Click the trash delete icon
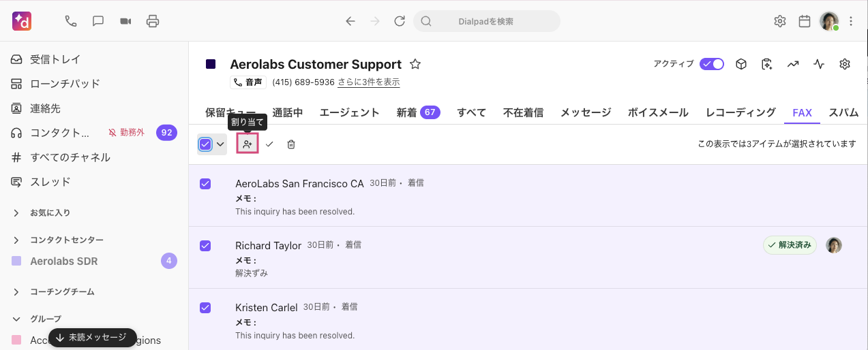 coord(291,144)
